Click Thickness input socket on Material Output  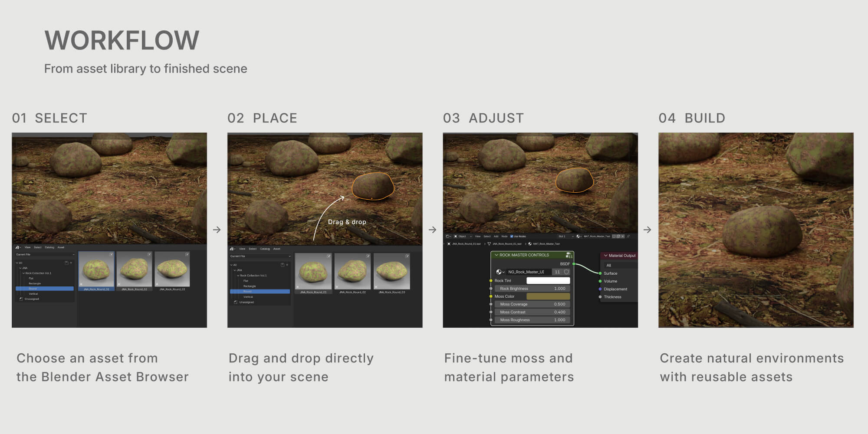tap(600, 297)
